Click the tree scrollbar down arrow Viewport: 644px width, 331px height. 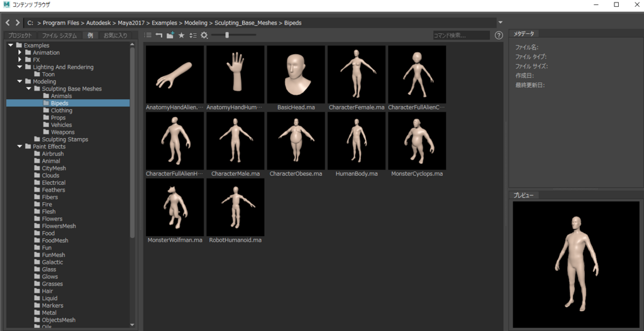coord(132,325)
